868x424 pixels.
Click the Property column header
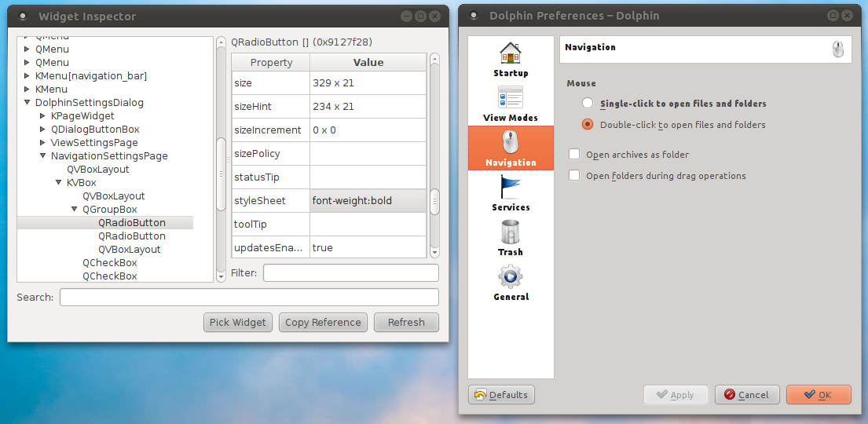(271, 63)
